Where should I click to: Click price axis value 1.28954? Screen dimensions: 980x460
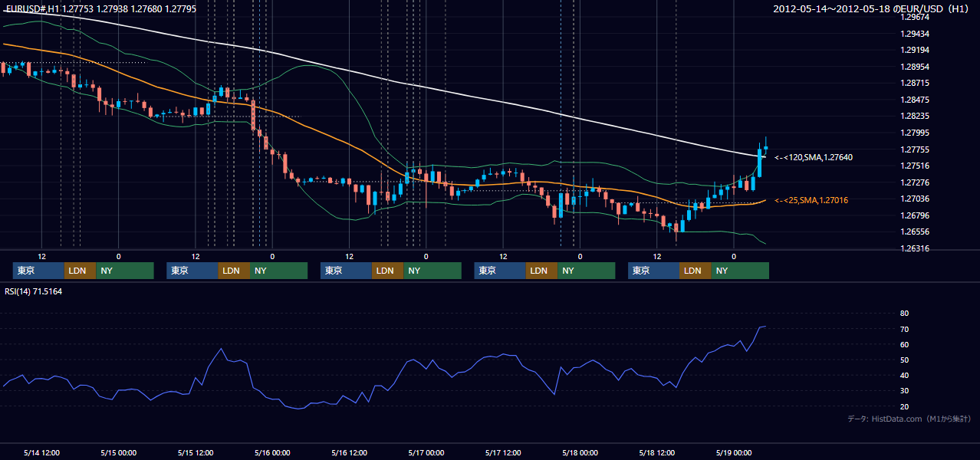(915, 67)
